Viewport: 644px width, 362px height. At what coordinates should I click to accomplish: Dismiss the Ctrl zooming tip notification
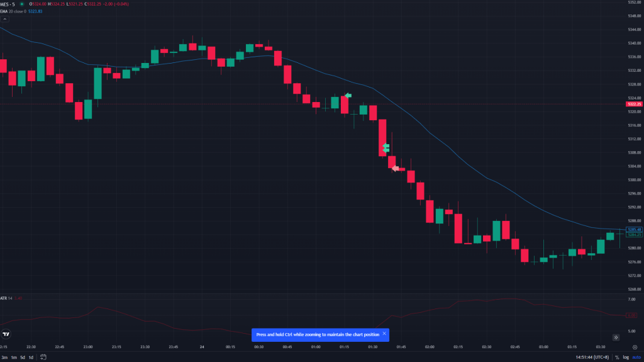point(384,334)
